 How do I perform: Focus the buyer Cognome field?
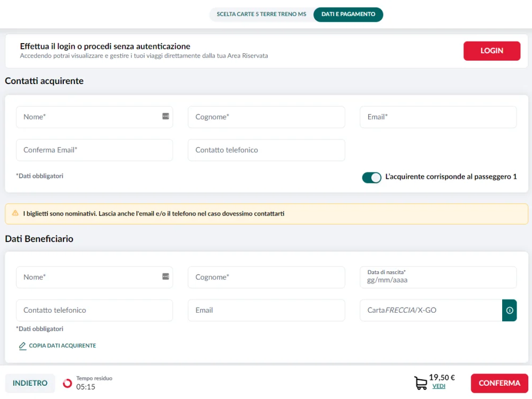266,117
